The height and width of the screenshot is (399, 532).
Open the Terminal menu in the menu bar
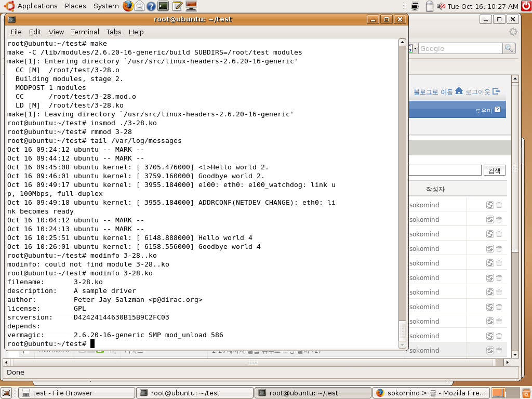click(85, 32)
